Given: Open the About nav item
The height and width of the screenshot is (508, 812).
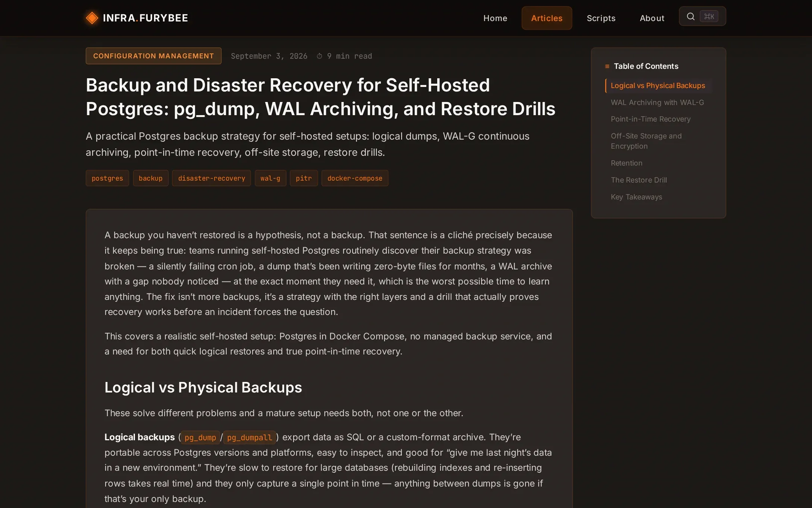Looking at the screenshot, I should click(x=652, y=18).
